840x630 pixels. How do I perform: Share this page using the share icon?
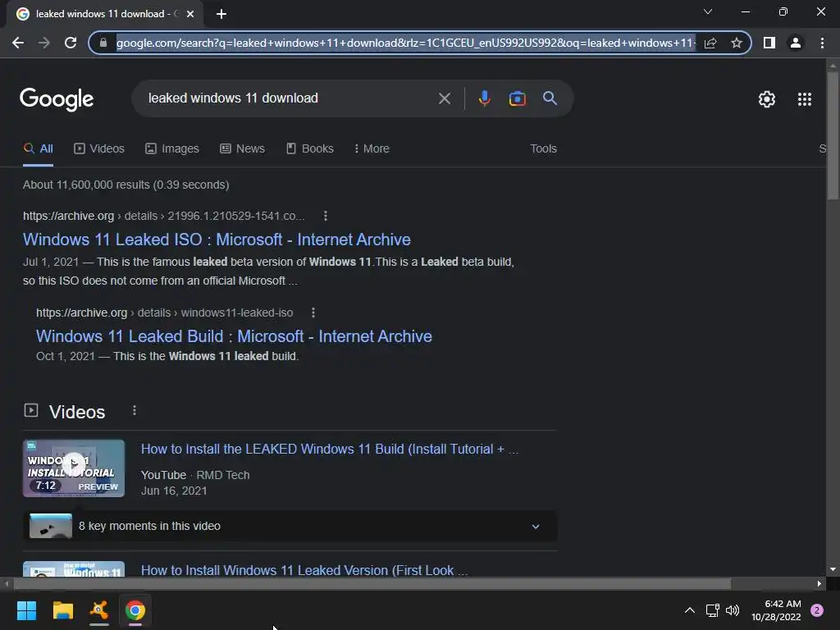(710, 43)
